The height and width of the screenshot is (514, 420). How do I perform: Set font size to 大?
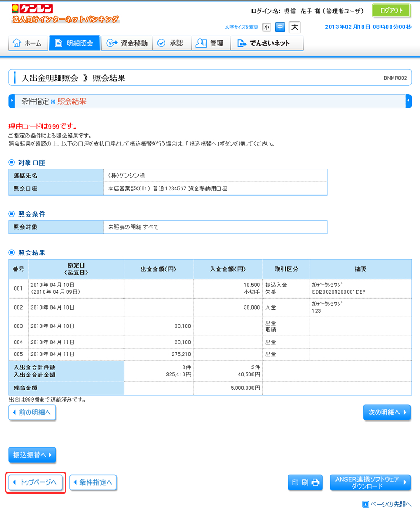(x=295, y=27)
